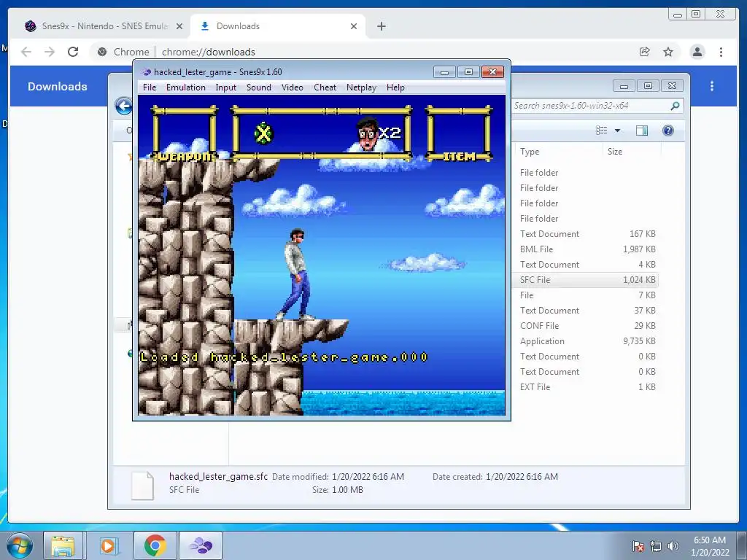Open the Video menu
Image resolution: width=747 pixels, height=560 pixels.
[x=292, y=87]
